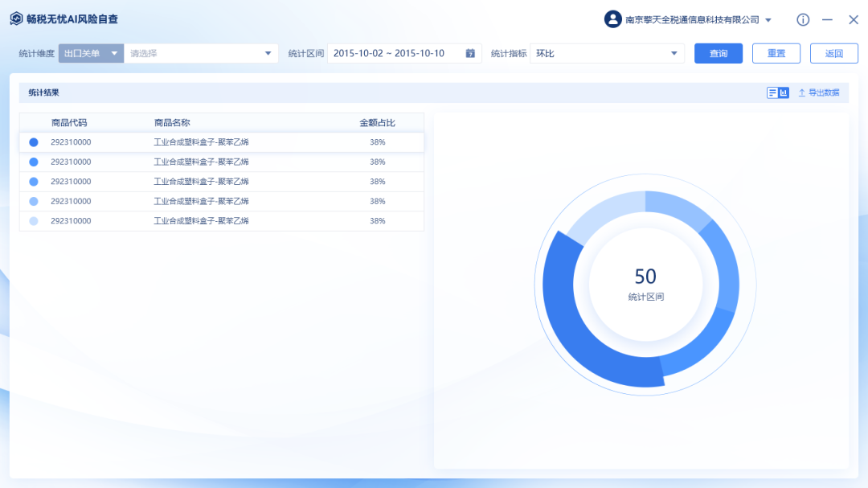Click the date range 2015-10-02 ~ 2015-10-10 field
Screen dimensions: 868x488
tap(404, 53)
